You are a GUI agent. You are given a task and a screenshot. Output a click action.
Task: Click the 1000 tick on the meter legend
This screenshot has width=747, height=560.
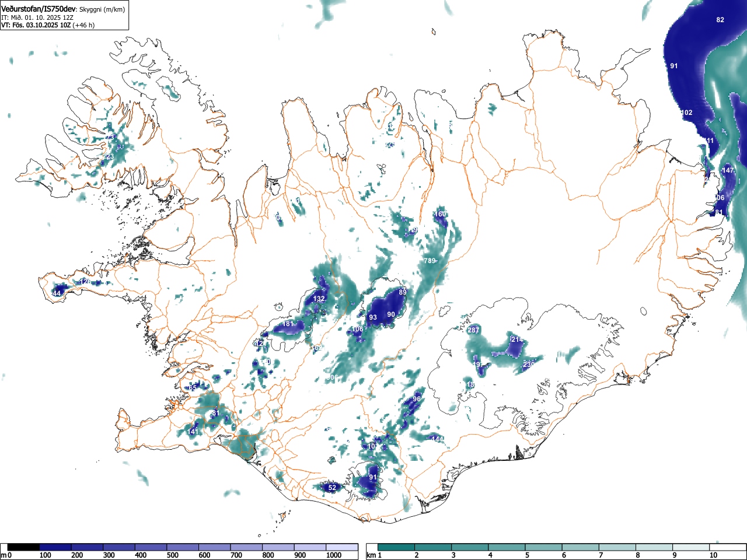click(x=334, y=555)
